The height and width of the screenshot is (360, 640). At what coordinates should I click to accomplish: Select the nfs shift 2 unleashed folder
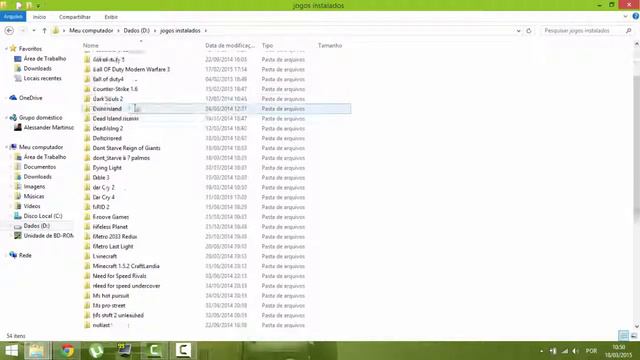pos(118,316)
